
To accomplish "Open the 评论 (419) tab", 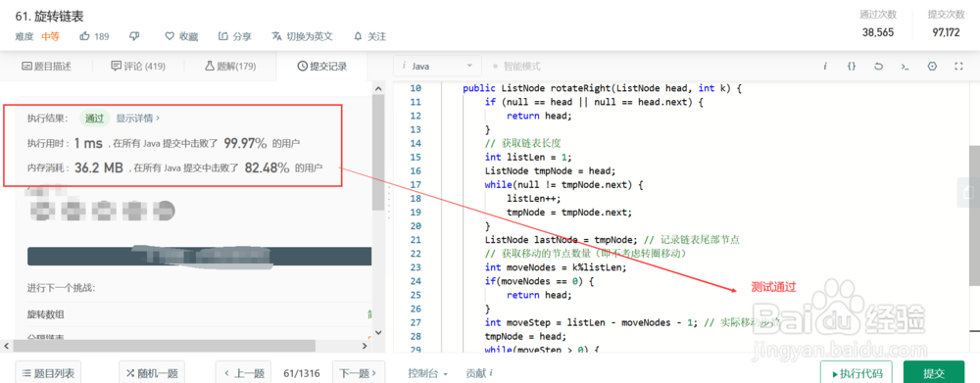I will 138,66.
